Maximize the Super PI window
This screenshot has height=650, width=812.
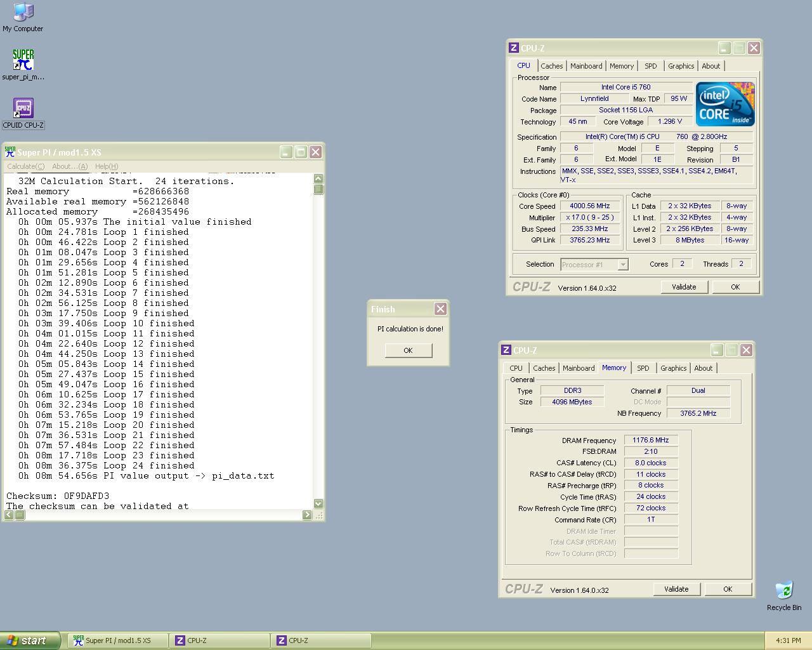[x=301, y=152]
